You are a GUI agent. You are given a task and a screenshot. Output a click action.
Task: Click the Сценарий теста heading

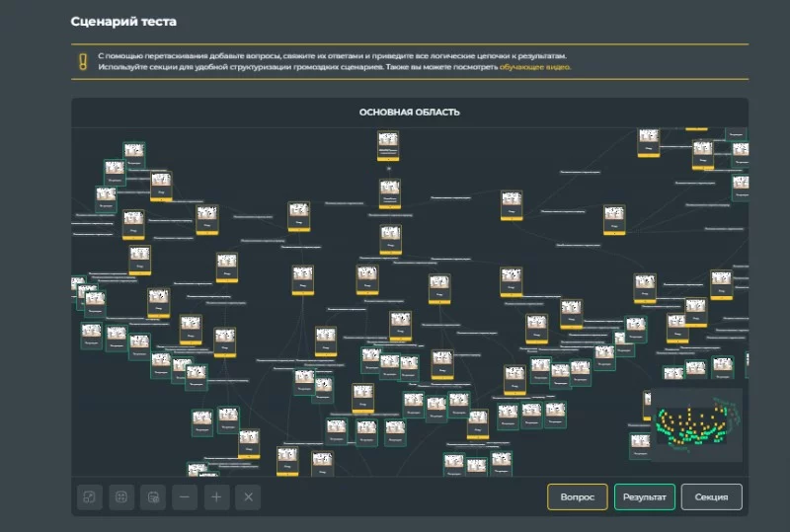click(123, 22)
